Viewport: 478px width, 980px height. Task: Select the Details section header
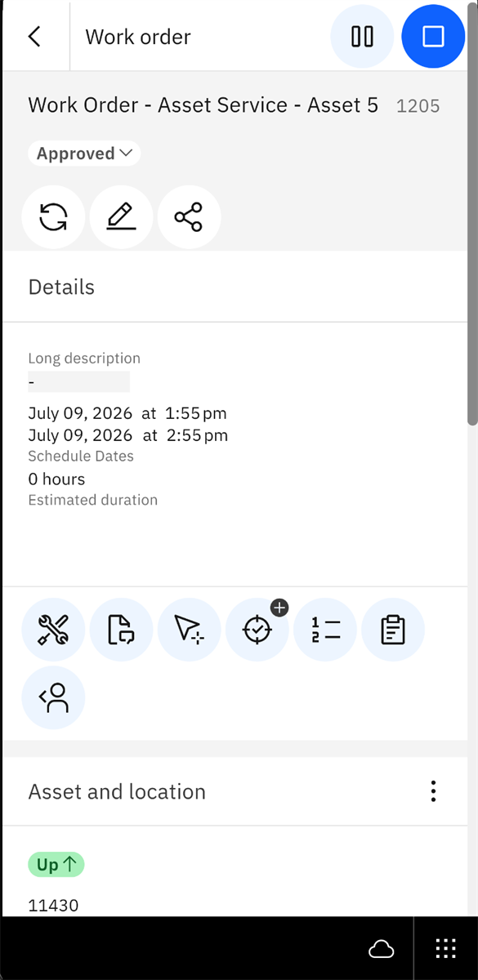click(x=61, y=287)
